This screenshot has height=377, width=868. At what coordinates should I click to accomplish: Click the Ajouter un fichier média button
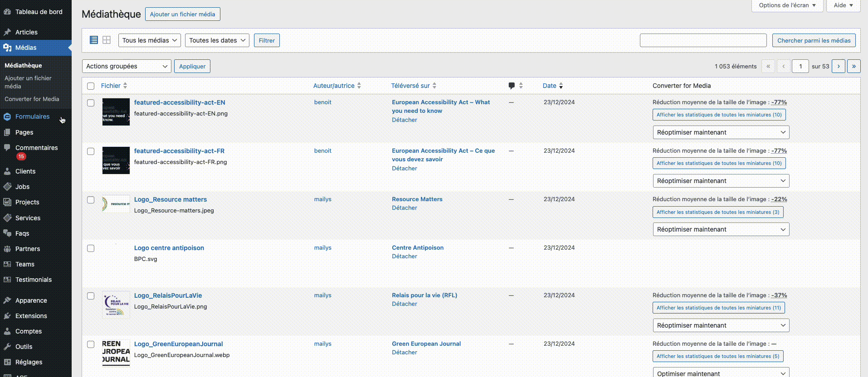(x=183, y=14)
